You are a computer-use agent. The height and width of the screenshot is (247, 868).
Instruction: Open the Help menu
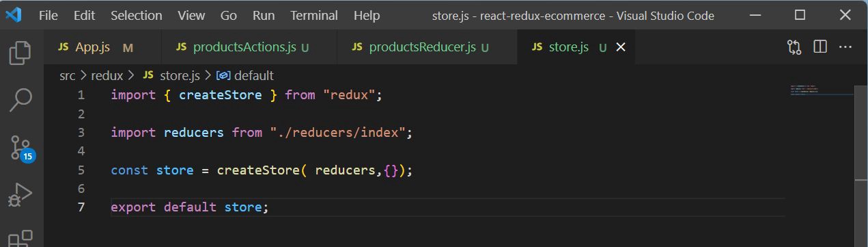click(x=367, y=15)
